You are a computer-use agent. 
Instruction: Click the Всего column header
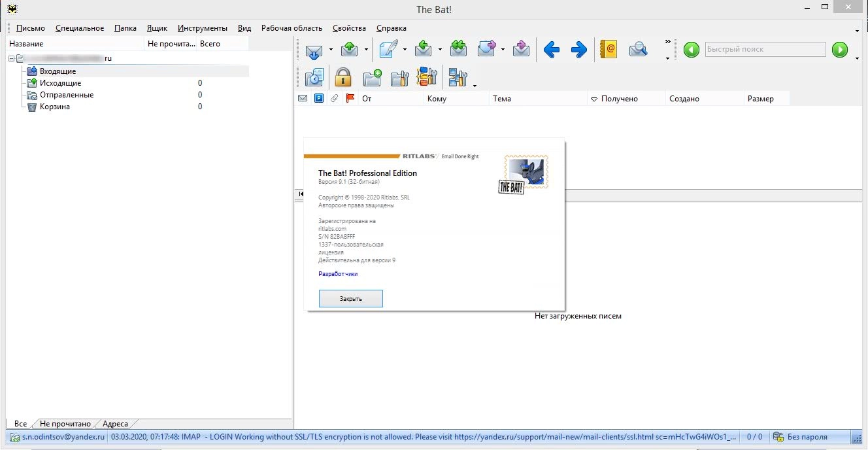tap(222, 44)
